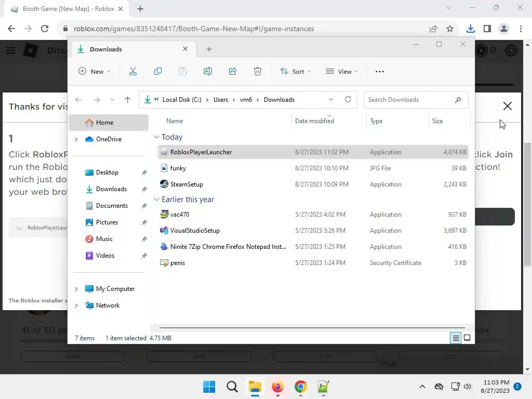Image resolution: width=532 pixels, height=399 pixels.
Task: Open the See more three-dots menu
Action: point(380,72)
